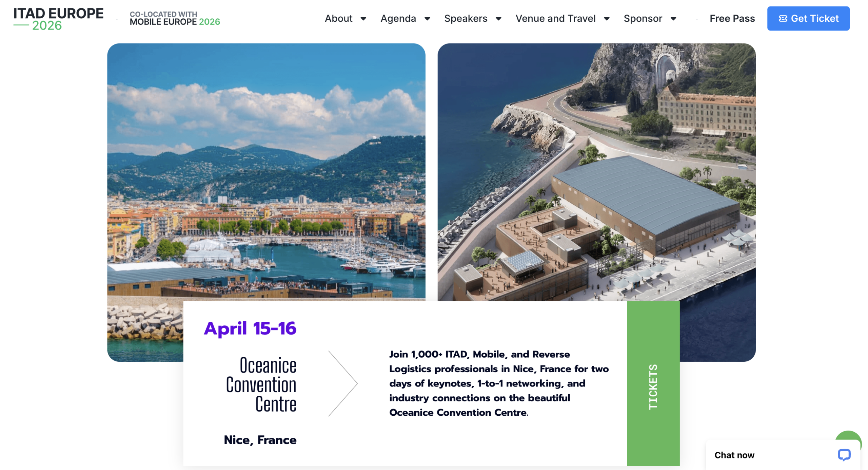Click the Nice harbor photo

click(266, 170)
